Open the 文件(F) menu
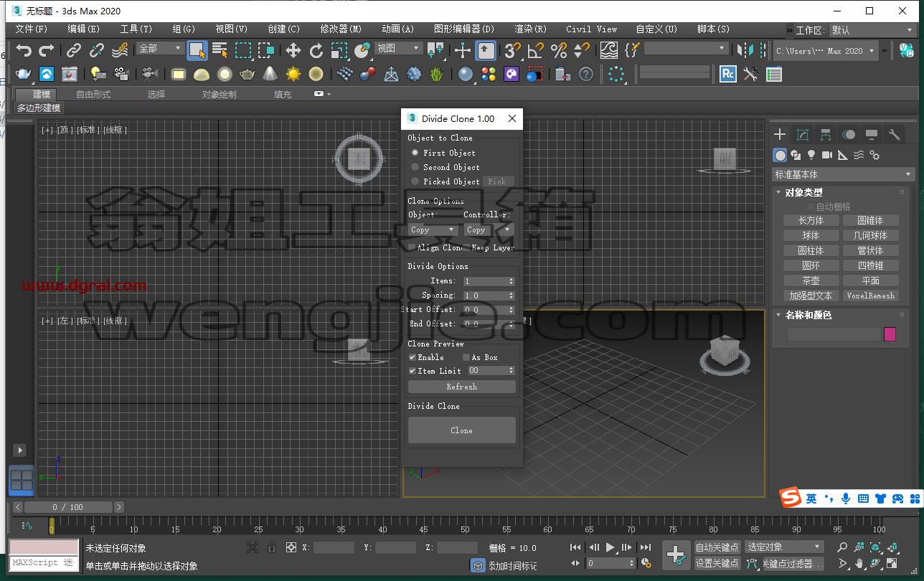 tap(32, 29)
